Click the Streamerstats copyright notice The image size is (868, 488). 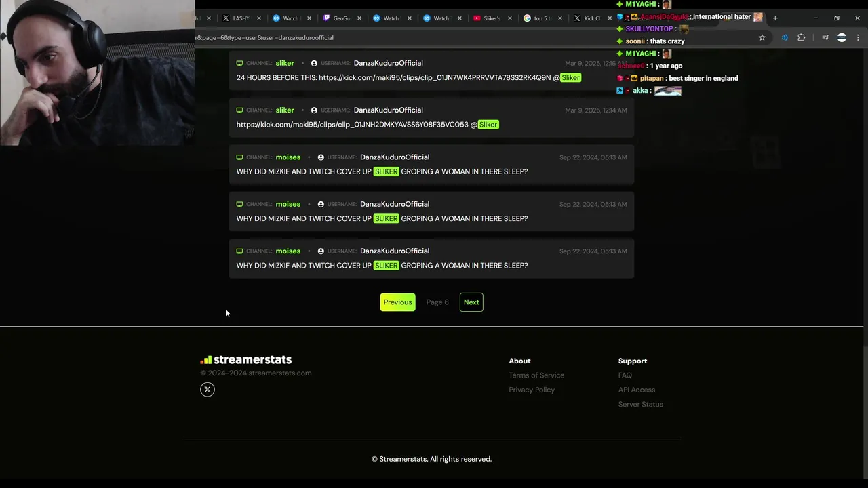(431, 459)
